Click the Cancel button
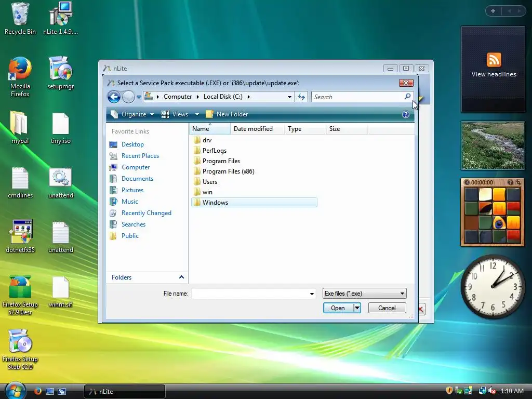 click(x=387, y=308)
